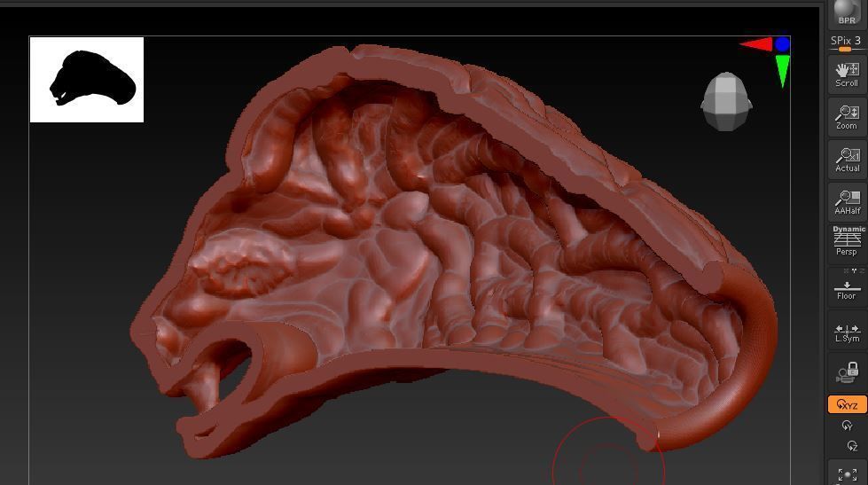Image resolution: width=868 pixels, height=485 pixels.
Task: Click the blue axis dot
Action: [x=782, y=44]
